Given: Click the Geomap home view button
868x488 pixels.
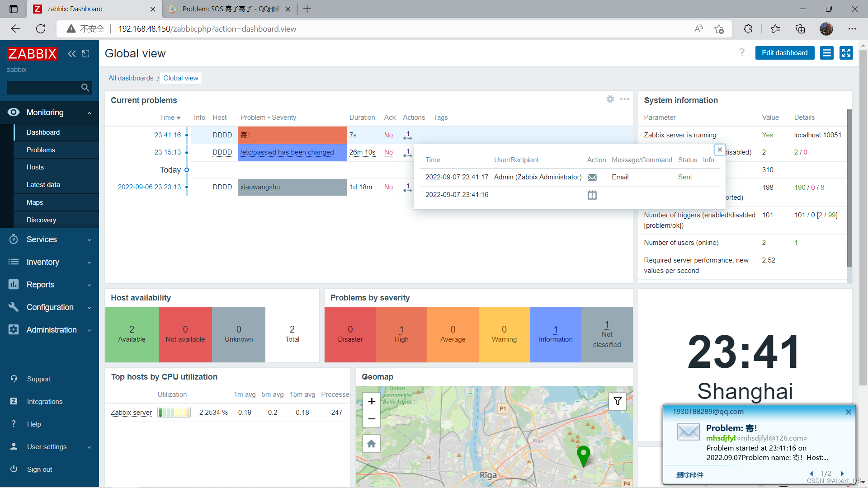Looking at the screenshot, I should pyautogui.click(x=372, y=444).
